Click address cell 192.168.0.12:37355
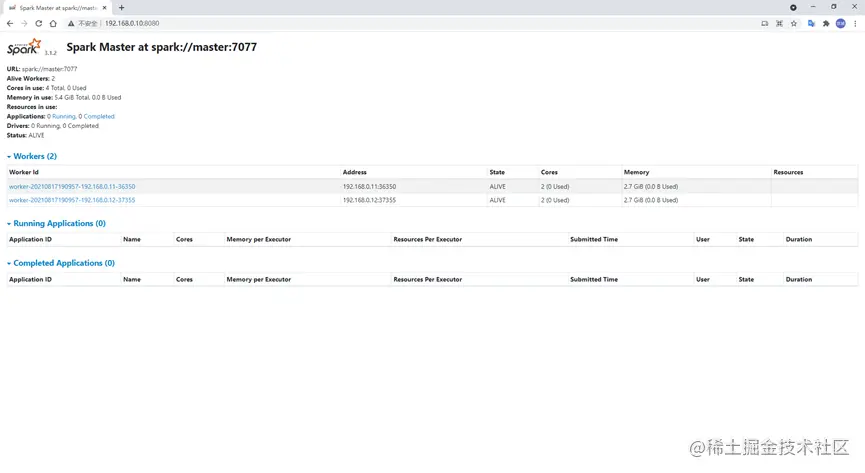This screenshot has height=473, width=865. 370,200
